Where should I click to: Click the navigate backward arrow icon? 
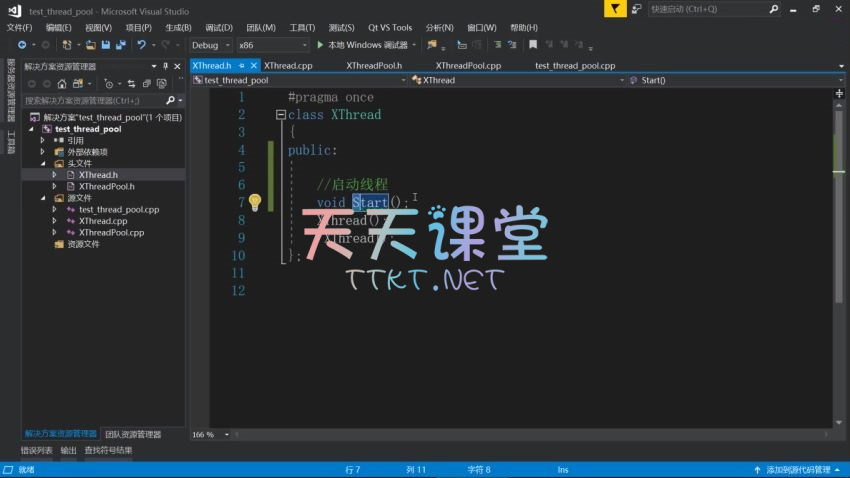(x=22, y=45)
